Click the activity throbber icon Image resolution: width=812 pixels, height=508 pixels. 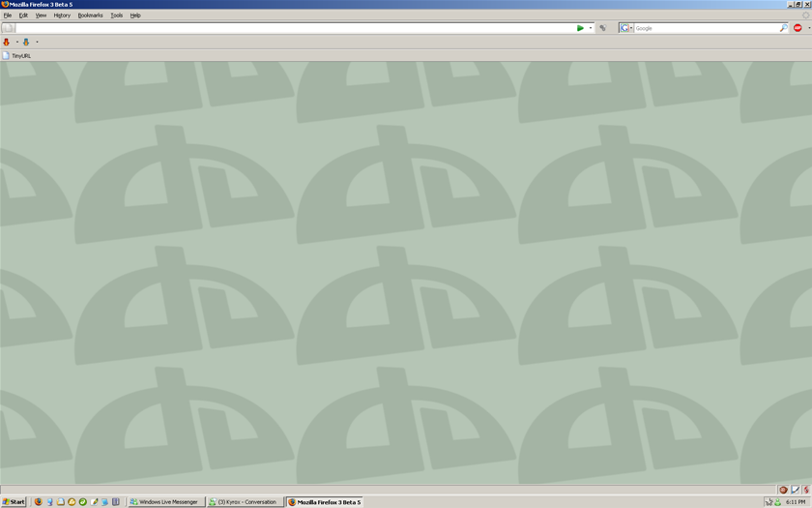(806, 15)
